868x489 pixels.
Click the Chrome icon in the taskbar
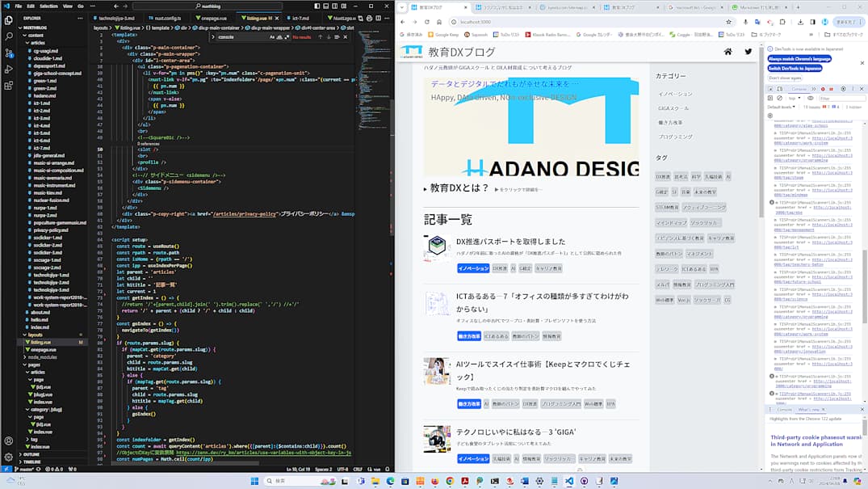(x=450, y=481)
